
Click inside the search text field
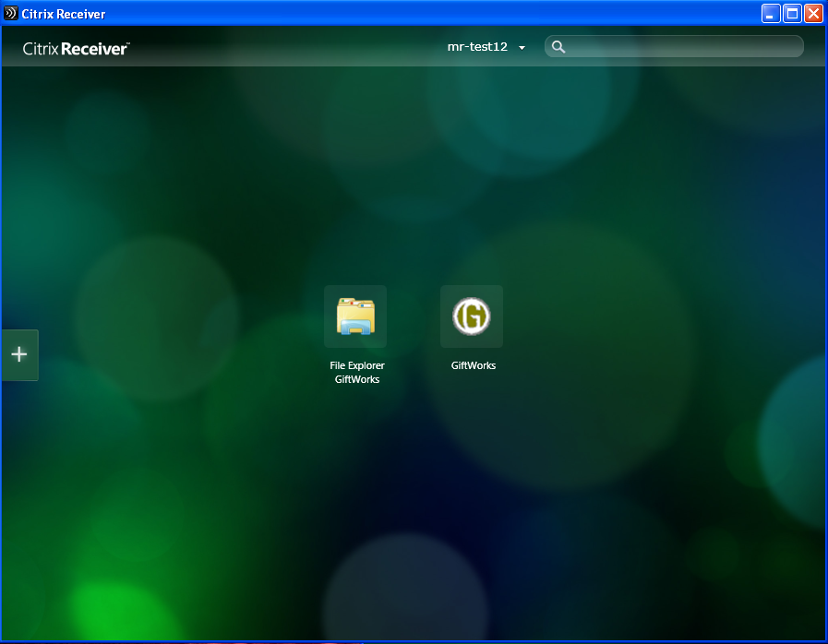coord(683,47)
